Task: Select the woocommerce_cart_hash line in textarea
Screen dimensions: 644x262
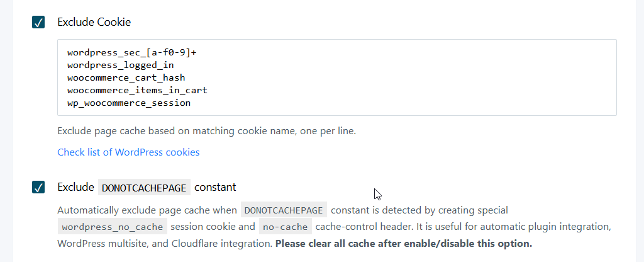Action: point(126,77)
